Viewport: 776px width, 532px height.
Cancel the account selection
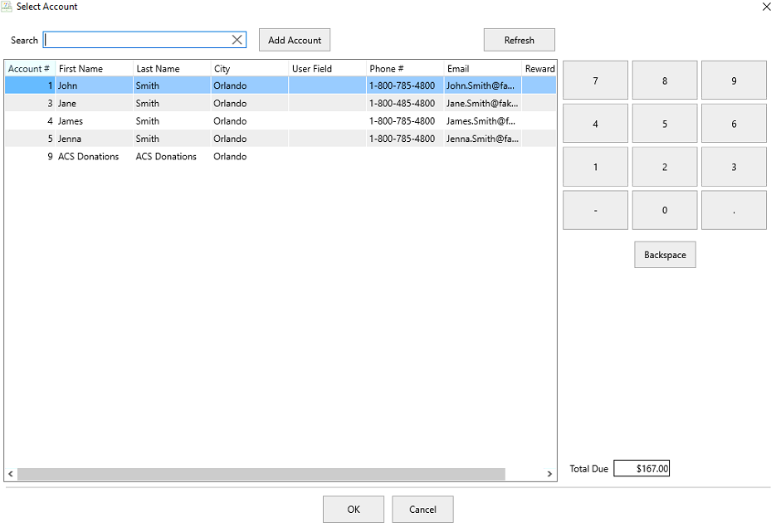422,510
